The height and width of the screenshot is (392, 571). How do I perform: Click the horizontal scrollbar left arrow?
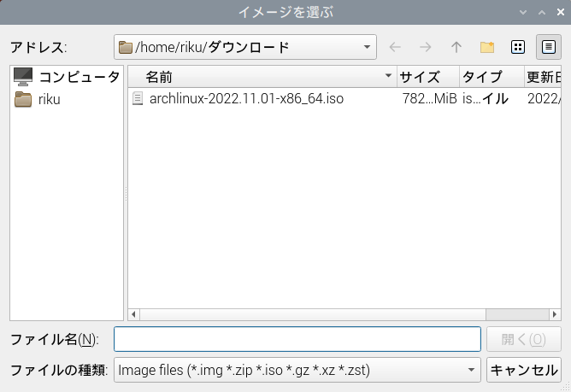pyautogui.click(x=133, y=314)
